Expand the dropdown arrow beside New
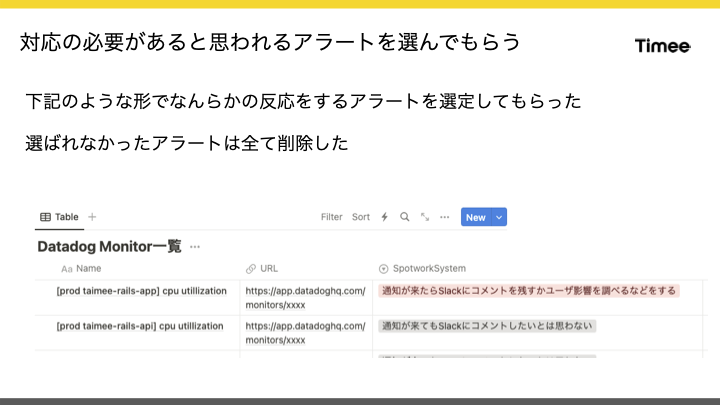Screen dimensions: 720x405 (x=499, y=217)
